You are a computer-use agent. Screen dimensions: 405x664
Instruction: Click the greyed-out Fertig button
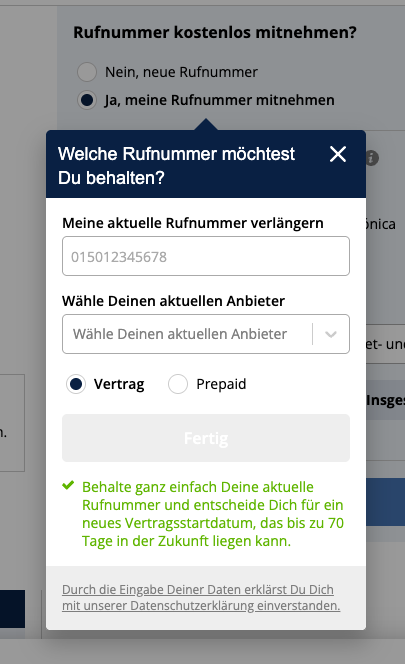206,438
